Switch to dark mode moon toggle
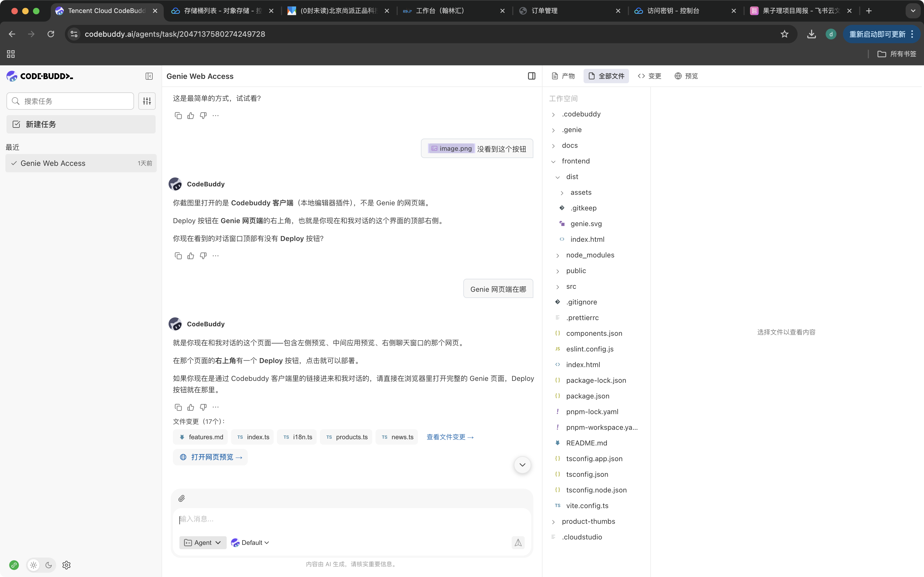Screen dimensions: 924x577 (48, 565)
